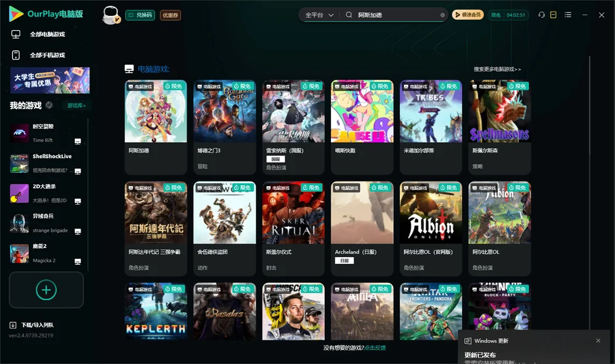Select 时空裂隙 in my games list
The width and height of the screenshot is (615, 364).
(x=46, y=133)
